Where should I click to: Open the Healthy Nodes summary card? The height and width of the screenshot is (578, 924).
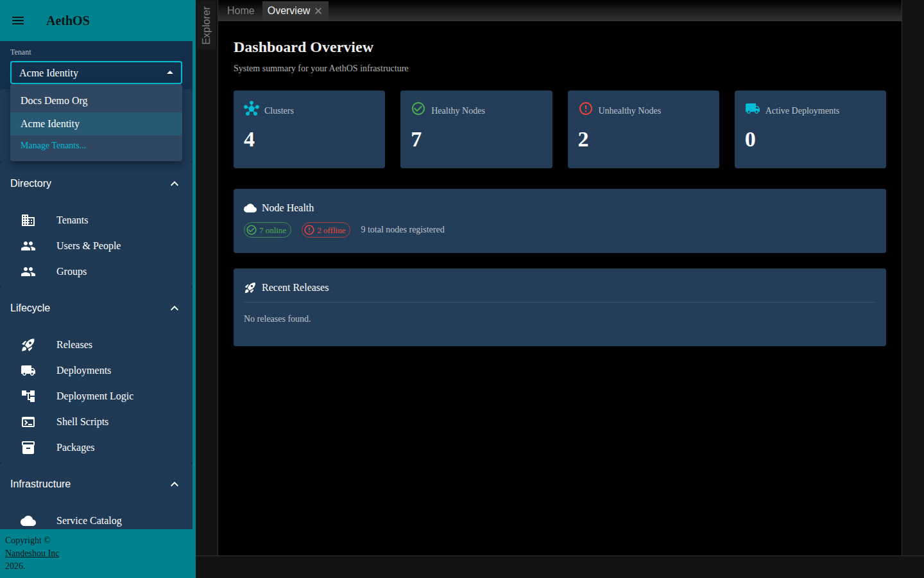(476, 129)
